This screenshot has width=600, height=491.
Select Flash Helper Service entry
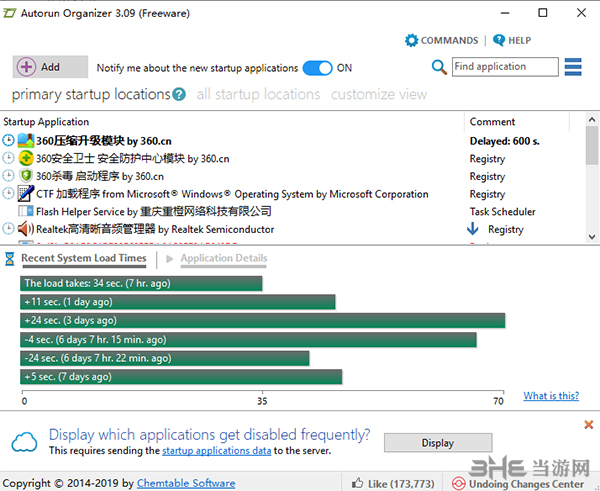click(x=154, y=211)
